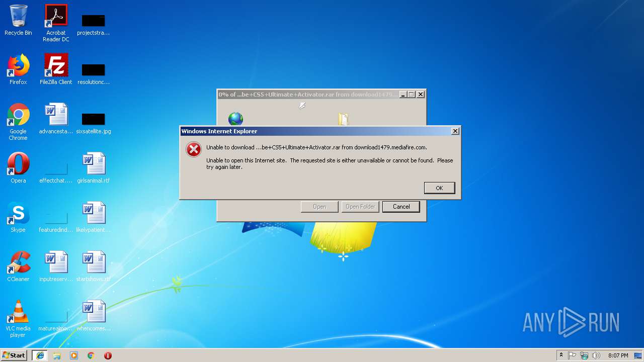Click the red error icon in the dialog

194,149
